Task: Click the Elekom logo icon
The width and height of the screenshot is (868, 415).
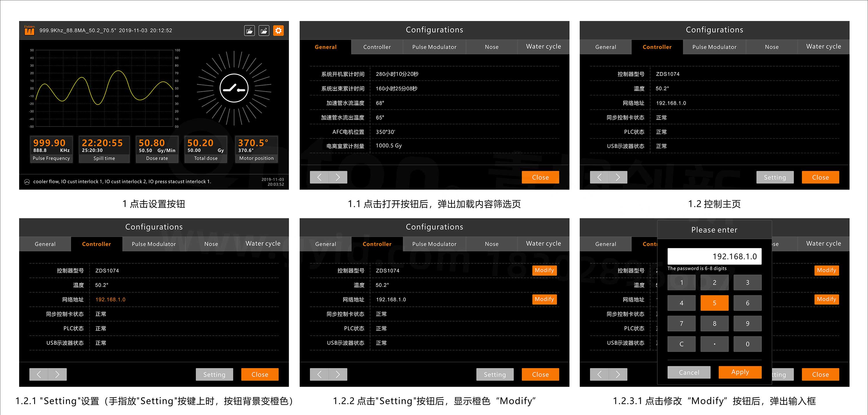Action: (x=29, y=30)
